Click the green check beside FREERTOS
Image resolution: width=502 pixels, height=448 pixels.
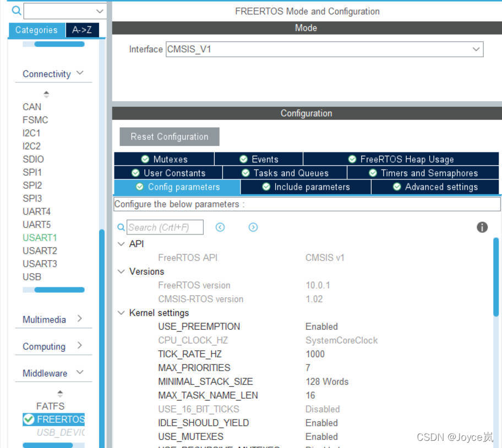tap(29, 419)
